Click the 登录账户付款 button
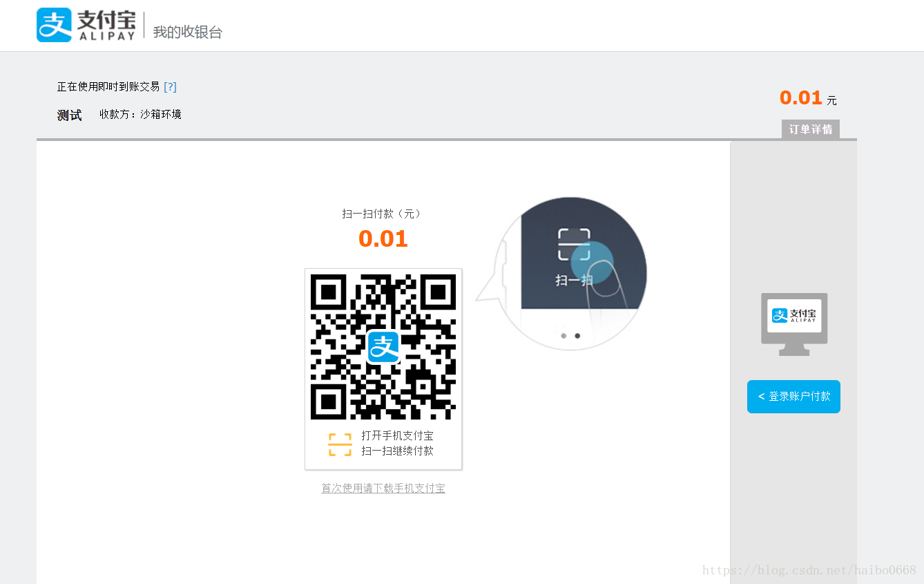 pos(793,397)
